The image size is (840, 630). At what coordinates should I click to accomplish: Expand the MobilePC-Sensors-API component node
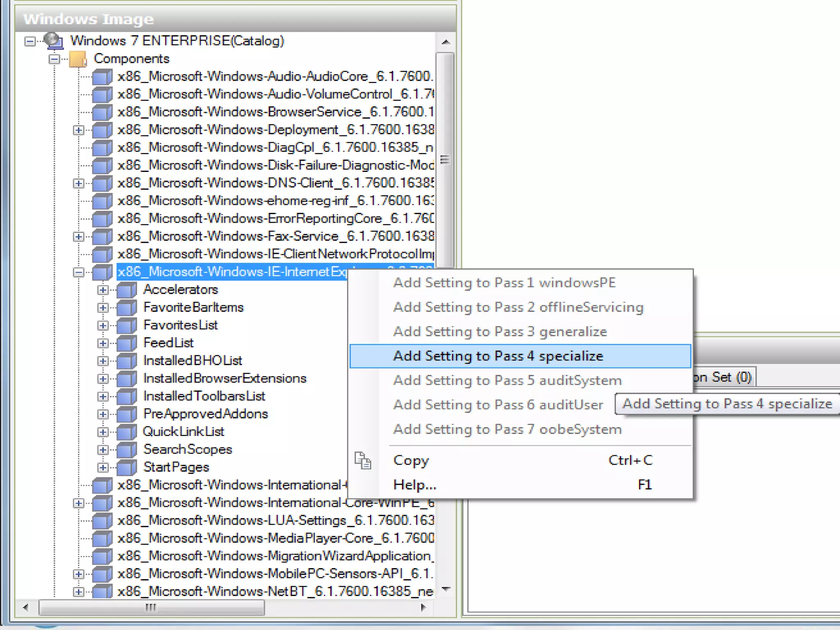pyautogui.click(x=78, y=574)
